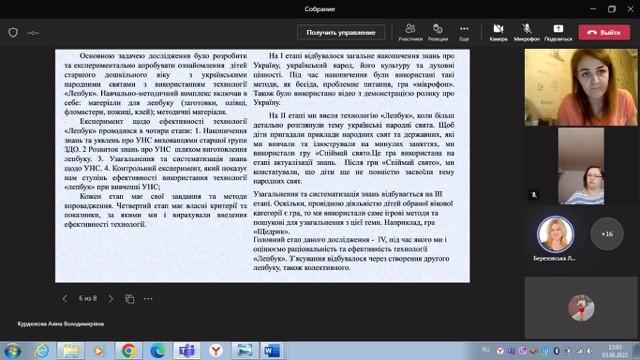Open the Участники participants panel
Viewport: 640px width, 360px height.
tap(410, 32)
